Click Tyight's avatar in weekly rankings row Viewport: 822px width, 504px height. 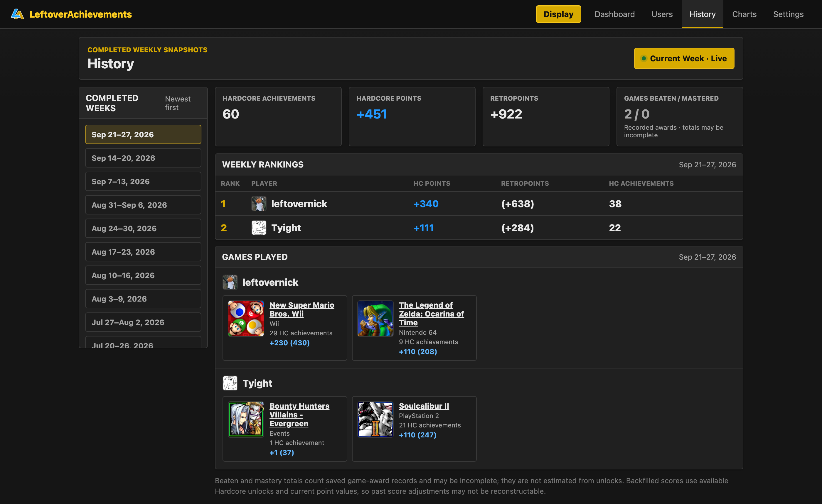pos(259,228)
